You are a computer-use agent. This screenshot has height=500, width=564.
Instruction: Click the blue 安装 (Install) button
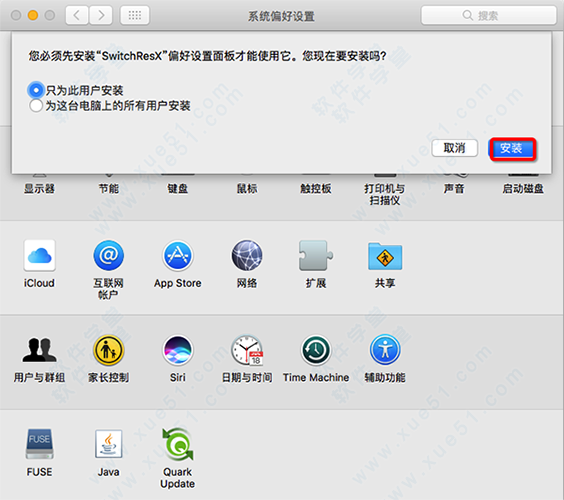click(x=512, y=148)
